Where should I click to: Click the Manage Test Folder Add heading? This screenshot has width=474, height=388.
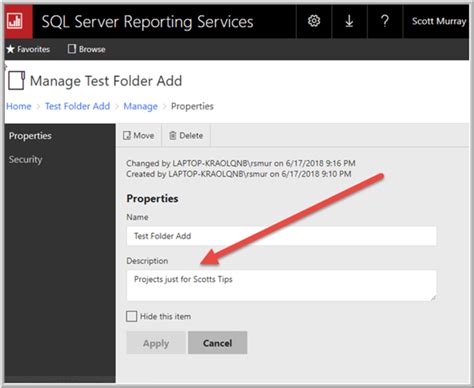click(106, 81)
